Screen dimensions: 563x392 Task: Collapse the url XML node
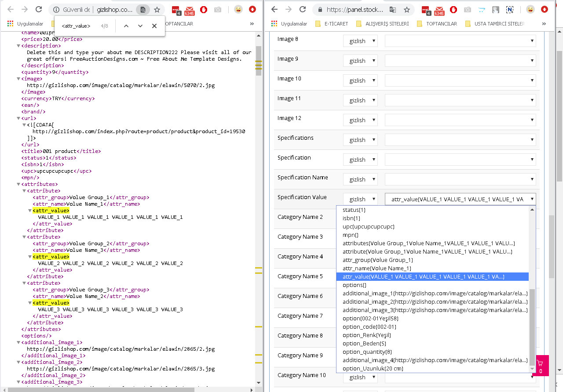coord(18,118)
